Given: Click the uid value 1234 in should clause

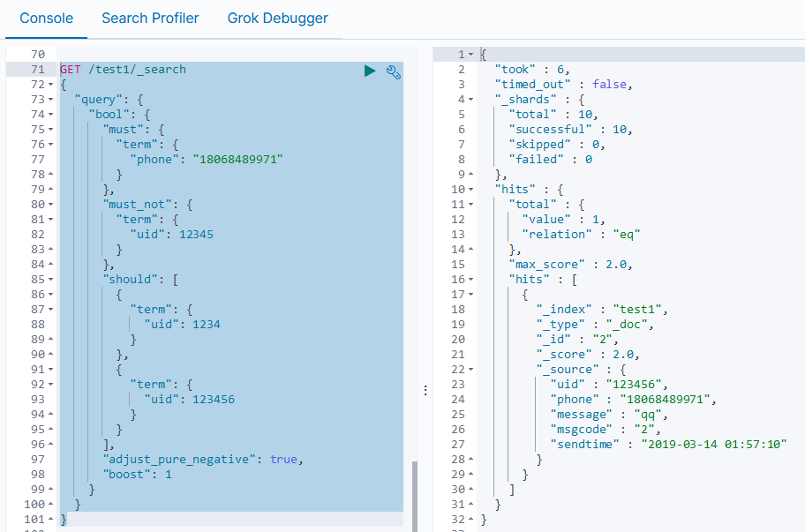Looking at the screenshot, I should [207, 324].
